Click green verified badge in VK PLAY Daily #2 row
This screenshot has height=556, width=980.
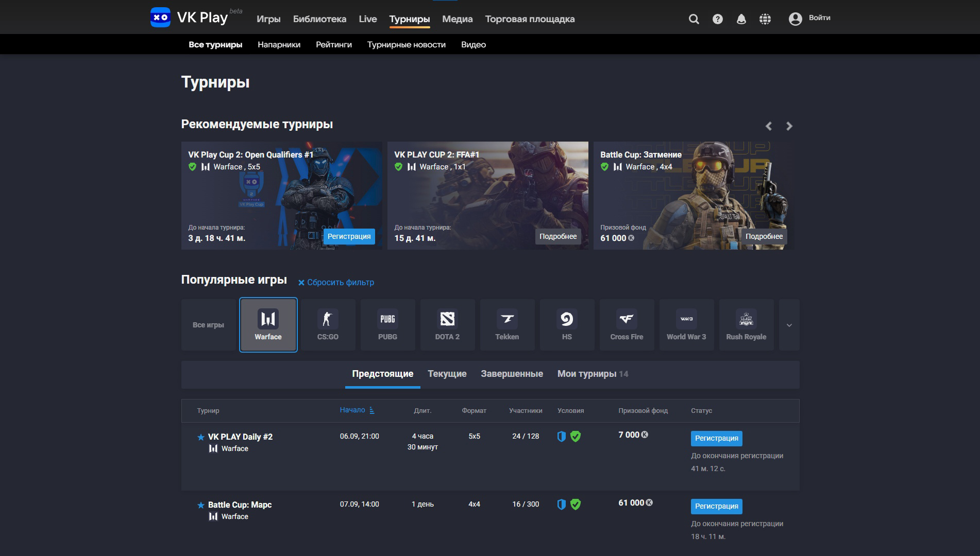pyautogui.click(x=576, y=437)
